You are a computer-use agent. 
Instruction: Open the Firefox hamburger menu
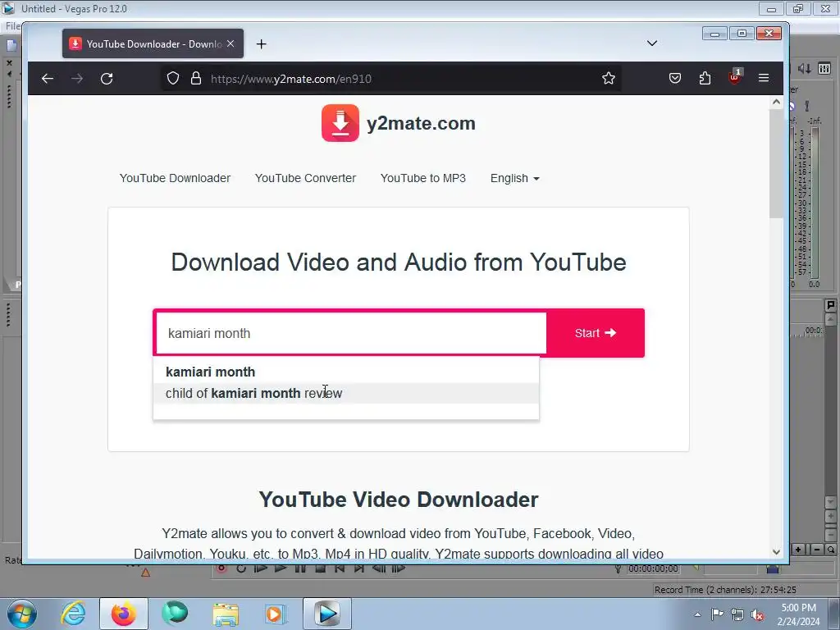[x=764, y=79]
